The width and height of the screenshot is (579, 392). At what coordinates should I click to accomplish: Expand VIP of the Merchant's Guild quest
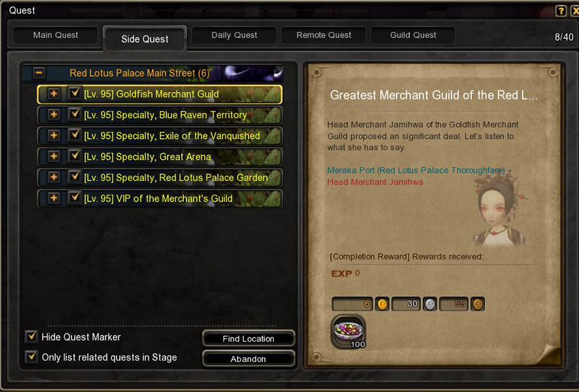pos(54,199)
